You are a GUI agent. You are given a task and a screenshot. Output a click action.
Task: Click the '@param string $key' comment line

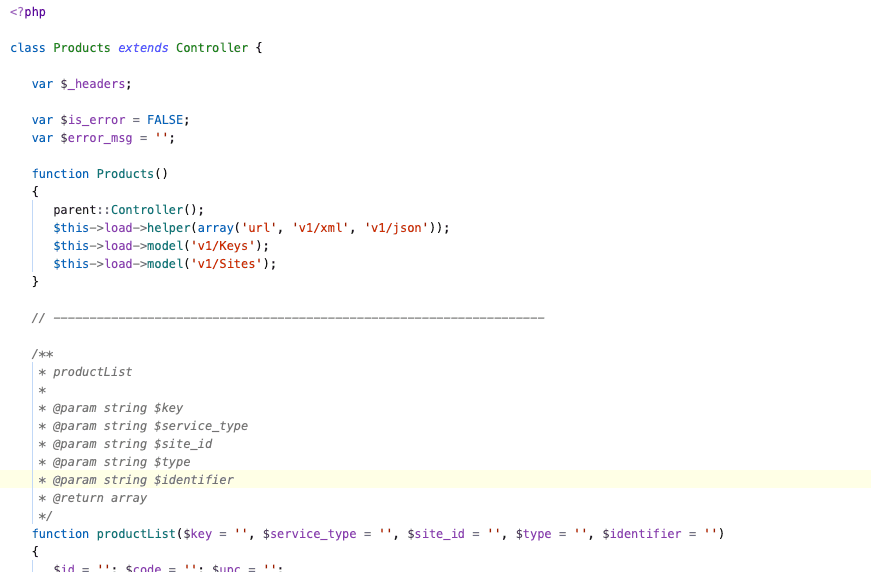pos(111,408)
